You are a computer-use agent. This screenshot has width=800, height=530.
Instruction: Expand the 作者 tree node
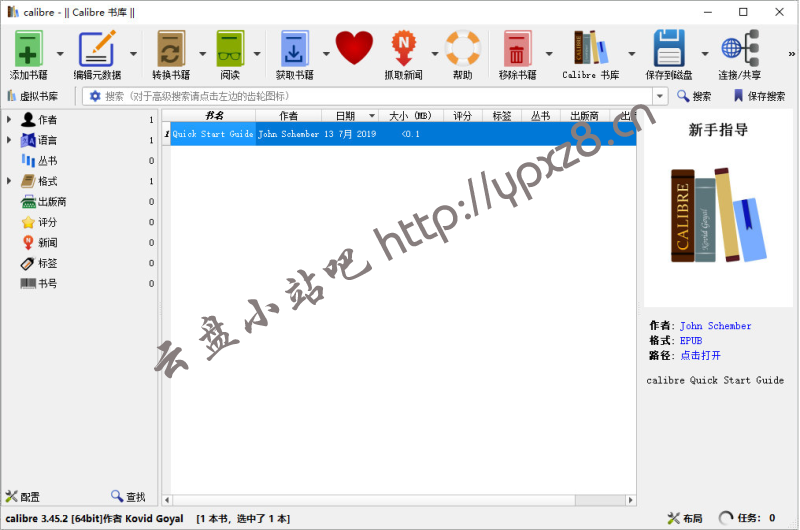9,119
